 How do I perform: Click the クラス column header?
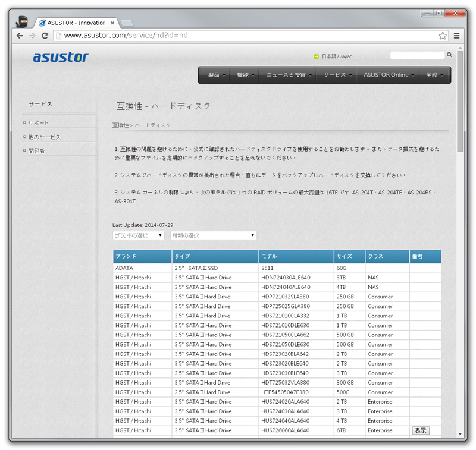tap(387, 256)
